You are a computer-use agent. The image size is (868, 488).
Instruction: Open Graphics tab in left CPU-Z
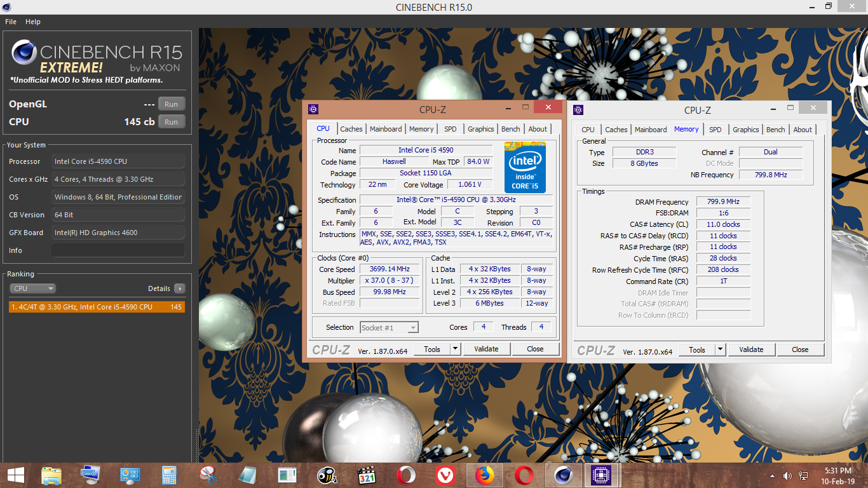[481, 129]
